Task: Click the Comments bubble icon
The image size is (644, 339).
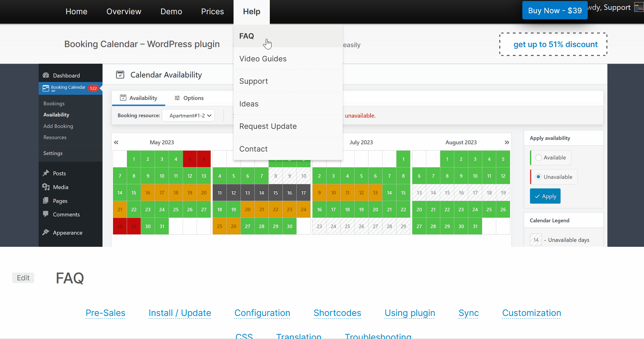Action: 46,214
